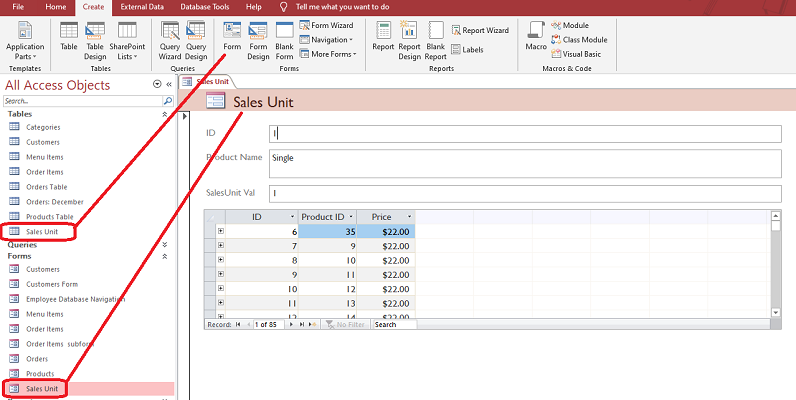
Task: Open the Navigation dropdown in Forms group
Action: pos(331,40)
